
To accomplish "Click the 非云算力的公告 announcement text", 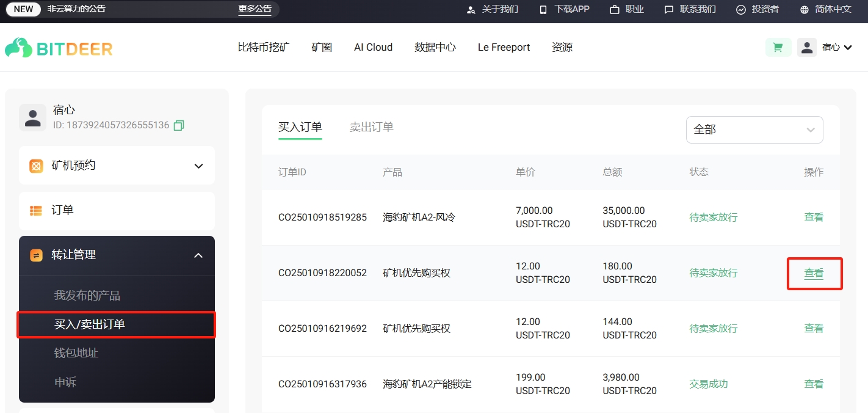I will tap(76, 9).
